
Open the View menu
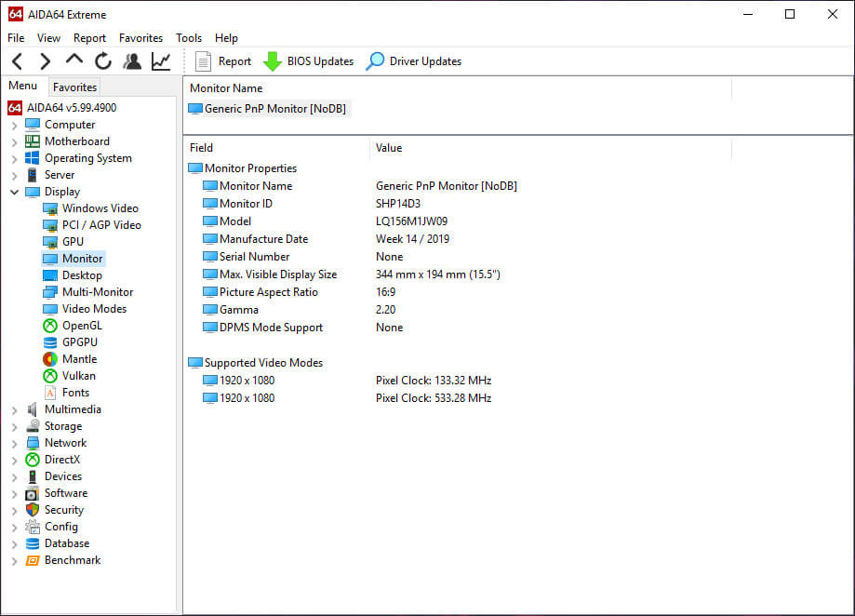pyautogui.click(x=48, y=37)
